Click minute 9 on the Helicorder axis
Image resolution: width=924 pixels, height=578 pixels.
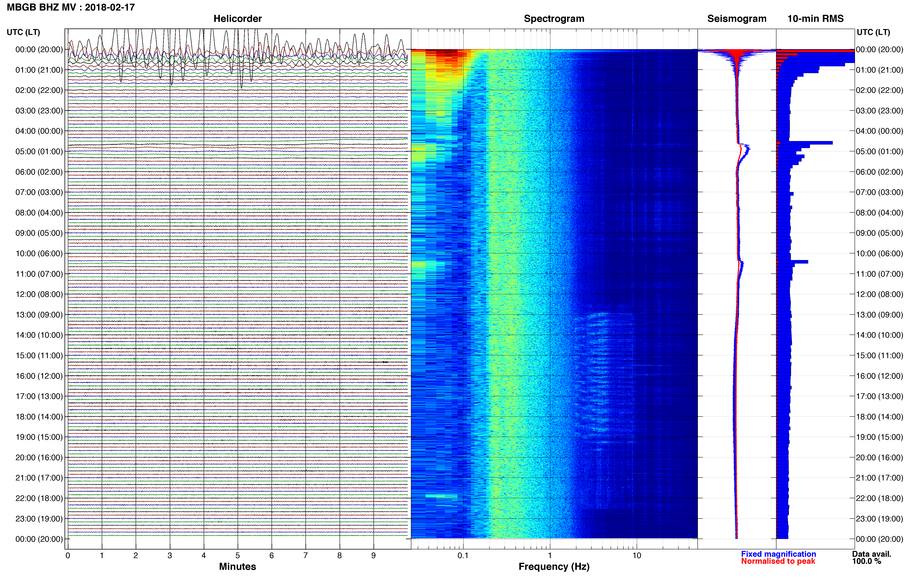pos(373,555)
